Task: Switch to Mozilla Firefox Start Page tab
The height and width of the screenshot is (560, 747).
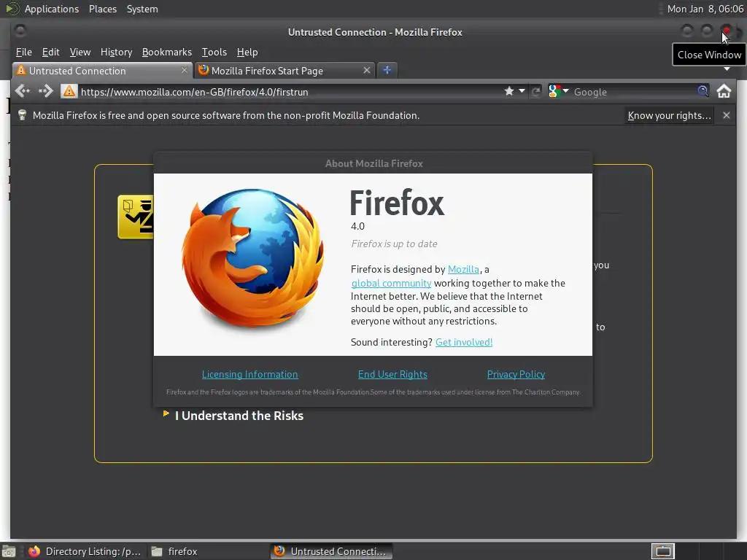Action: (285, 71)
